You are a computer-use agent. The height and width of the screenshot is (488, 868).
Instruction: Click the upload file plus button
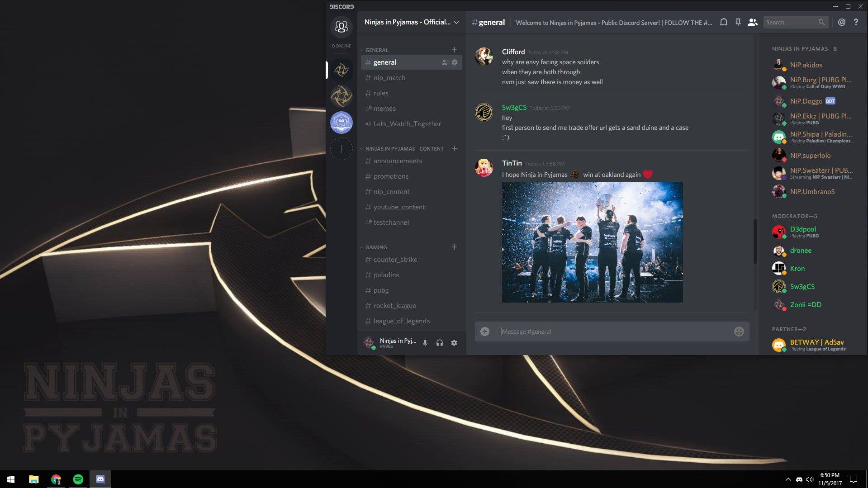click(x=485, y=332)
